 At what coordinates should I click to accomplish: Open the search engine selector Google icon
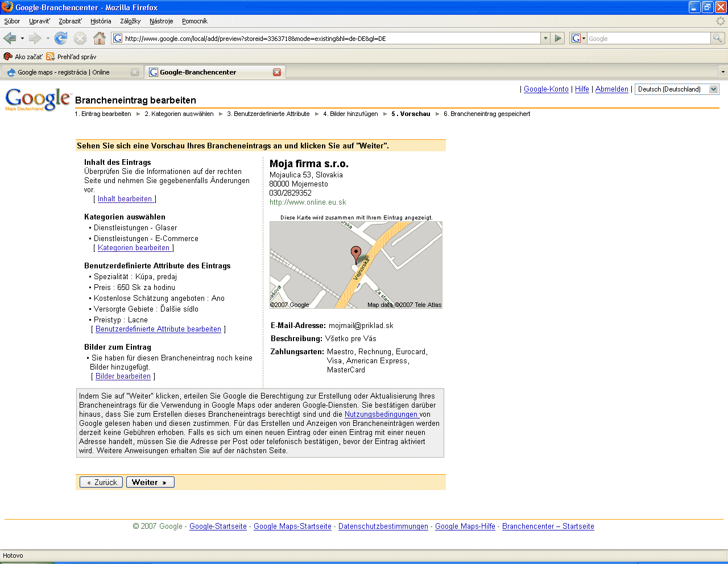tap(578, 38)
